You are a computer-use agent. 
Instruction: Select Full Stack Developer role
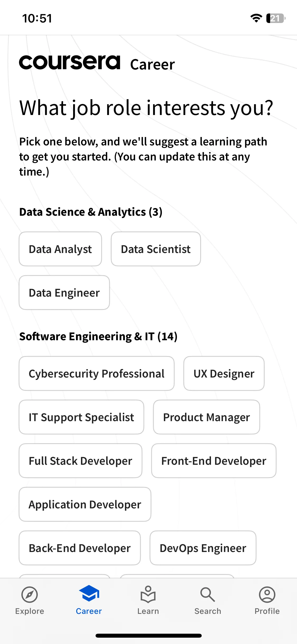pyautogui.click(x=81, y=461)
